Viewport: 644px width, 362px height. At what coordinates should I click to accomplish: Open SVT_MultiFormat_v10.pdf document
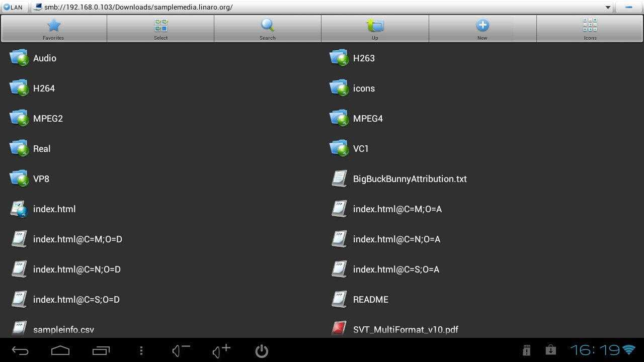406,329
